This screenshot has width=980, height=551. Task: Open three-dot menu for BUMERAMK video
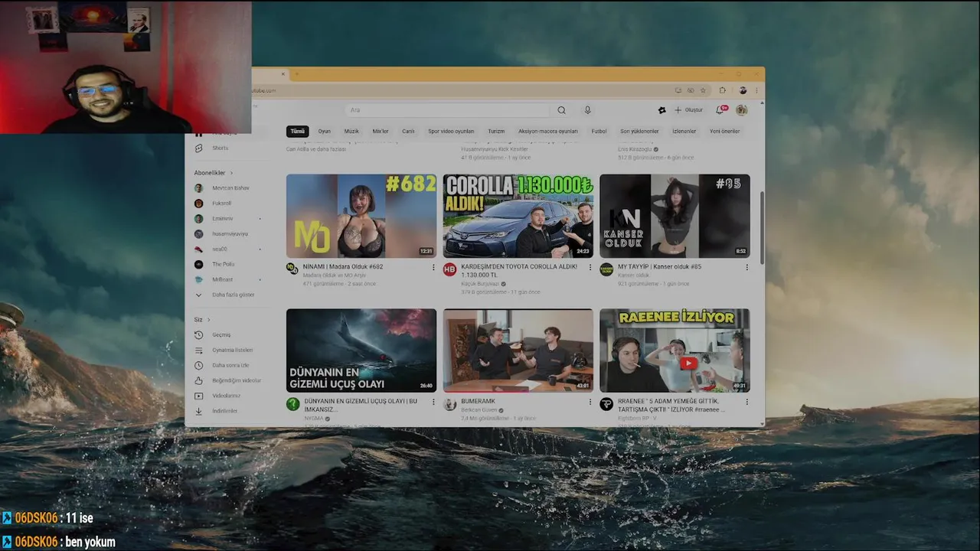(590, 402)
